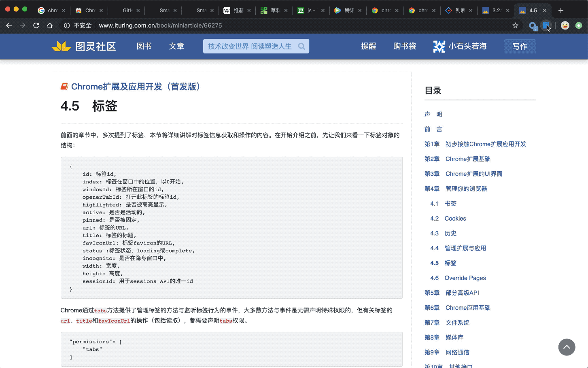Open 第3章 Chrome扩展的UI界面

(x=463, y=174)
